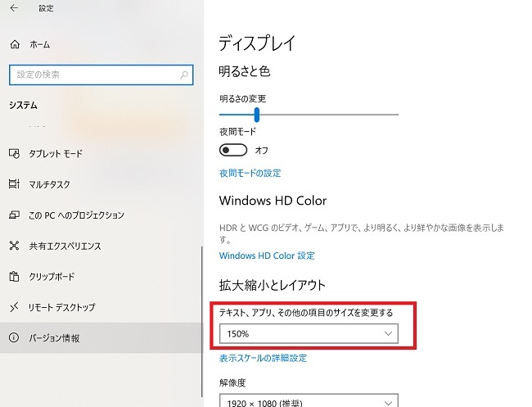Screen dimensions: 532x407
Task: Open the 夜間モードの設定 link
Action: coord(250,173)
